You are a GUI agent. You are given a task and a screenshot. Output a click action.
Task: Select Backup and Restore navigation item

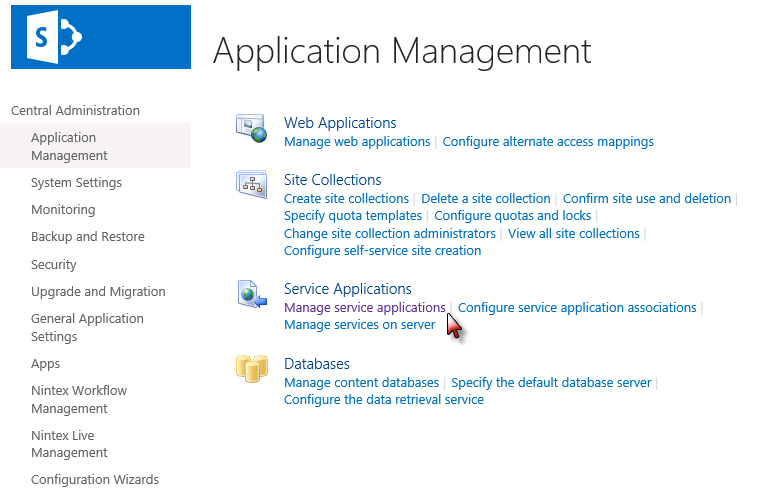pyautogui.click(x=87, y=237)
